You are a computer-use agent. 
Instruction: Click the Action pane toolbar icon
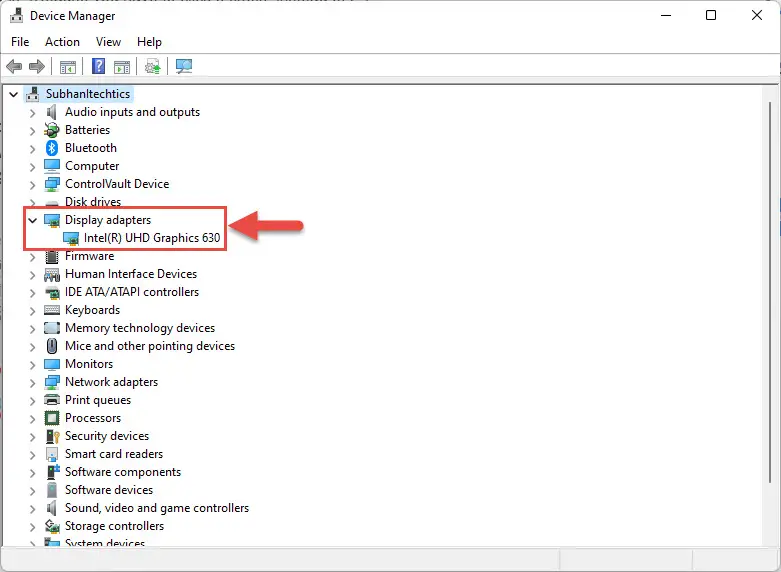pos(122,66)
